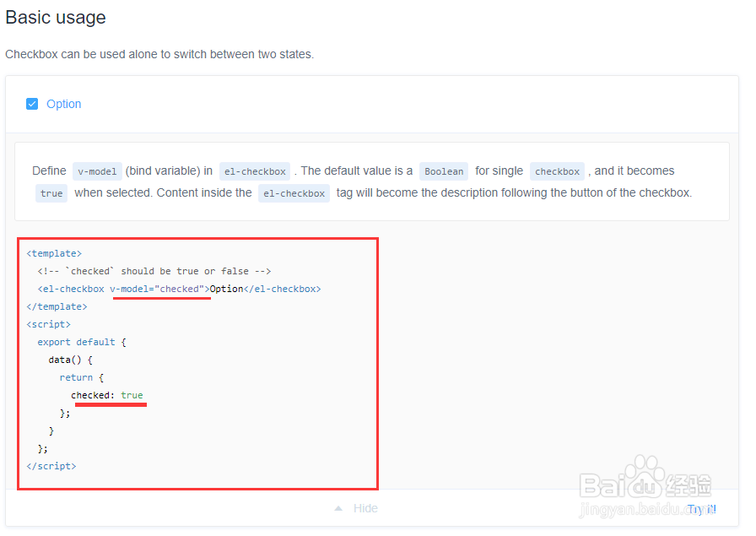
Task: Click the el-checkbox v-model code line
Action: point(180,289)
